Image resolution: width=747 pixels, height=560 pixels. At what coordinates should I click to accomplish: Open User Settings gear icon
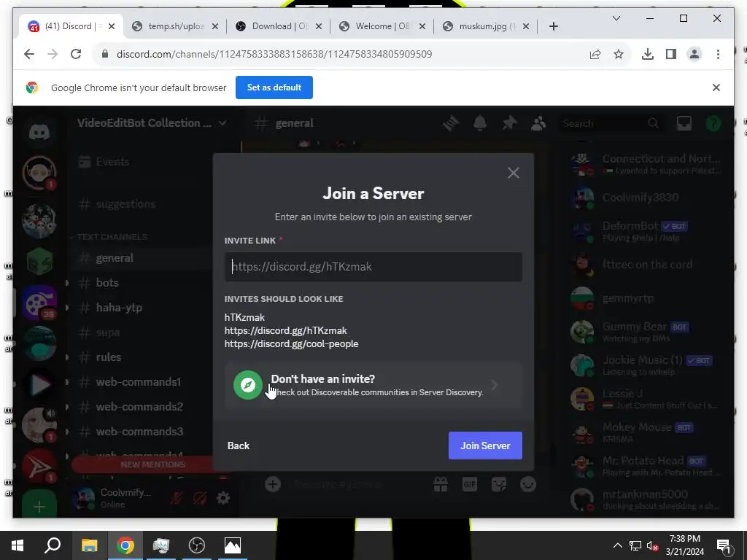(223, 498)
